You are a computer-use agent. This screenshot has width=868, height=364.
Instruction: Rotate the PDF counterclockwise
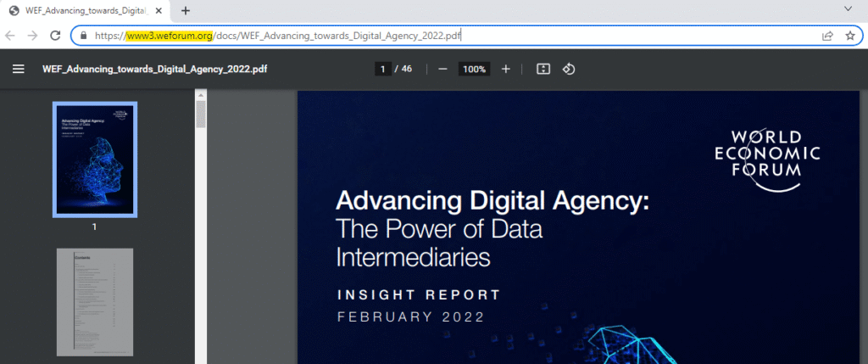pyautogui.click(x=569, y=70)
